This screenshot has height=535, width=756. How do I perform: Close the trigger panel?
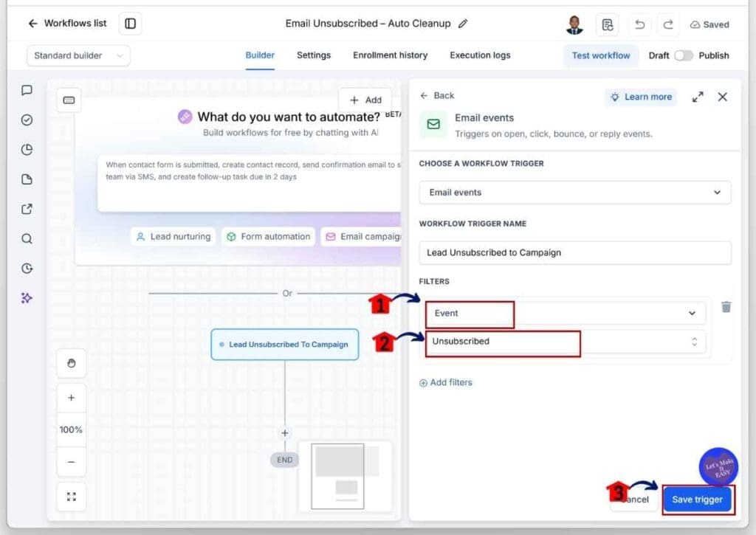coord(722,97)
